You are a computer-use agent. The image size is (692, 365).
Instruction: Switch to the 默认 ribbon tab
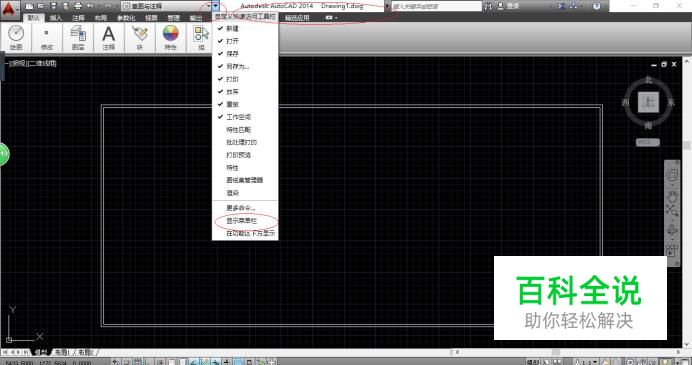click(34, 18)
